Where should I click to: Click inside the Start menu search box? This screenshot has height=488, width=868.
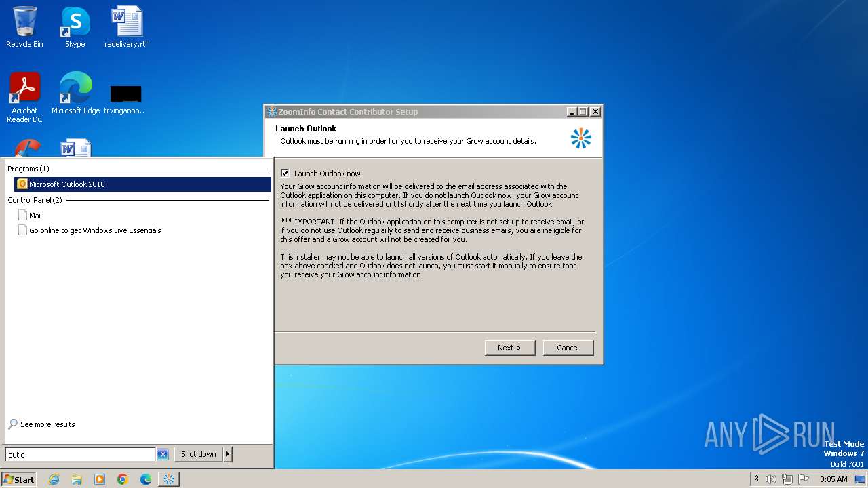[80, 454]
